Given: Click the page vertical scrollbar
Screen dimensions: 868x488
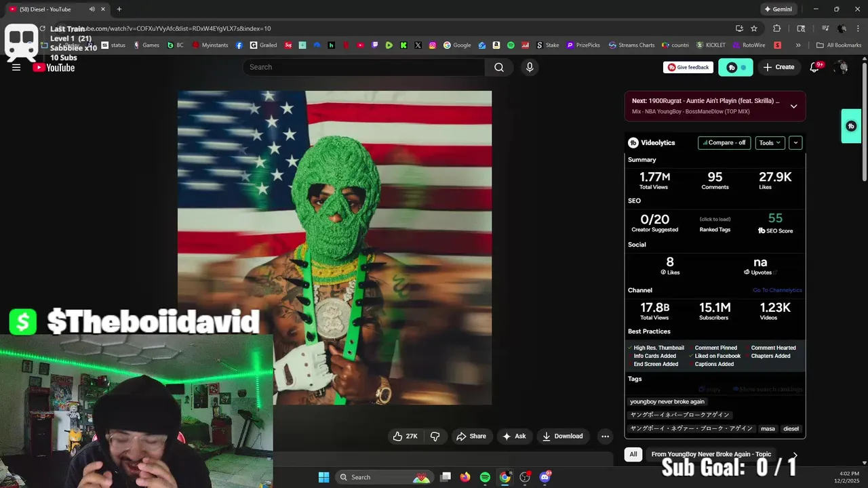Looking at the screenshot, I should [864, 121].
